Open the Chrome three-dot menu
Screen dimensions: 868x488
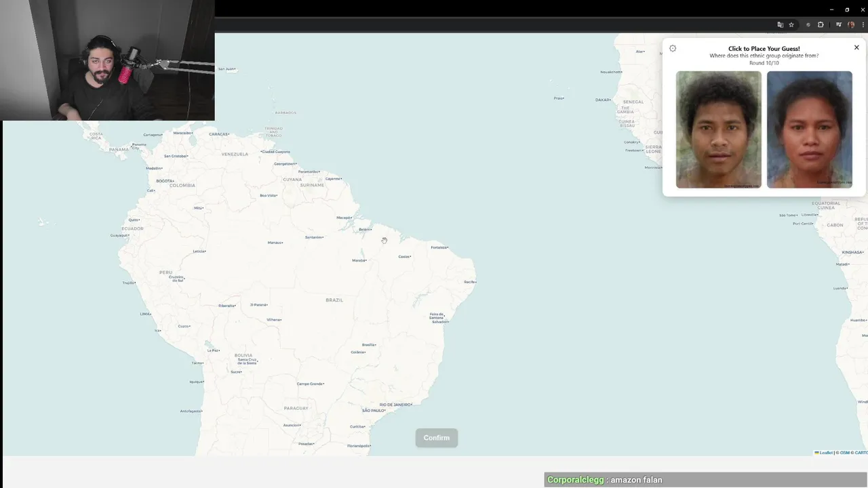click(x=863, y=24)
